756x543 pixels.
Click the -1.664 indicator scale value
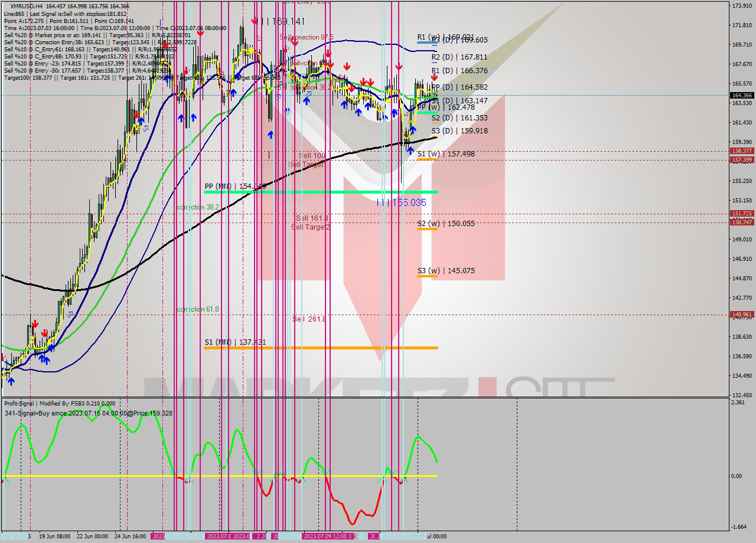[x=739, y=527]
